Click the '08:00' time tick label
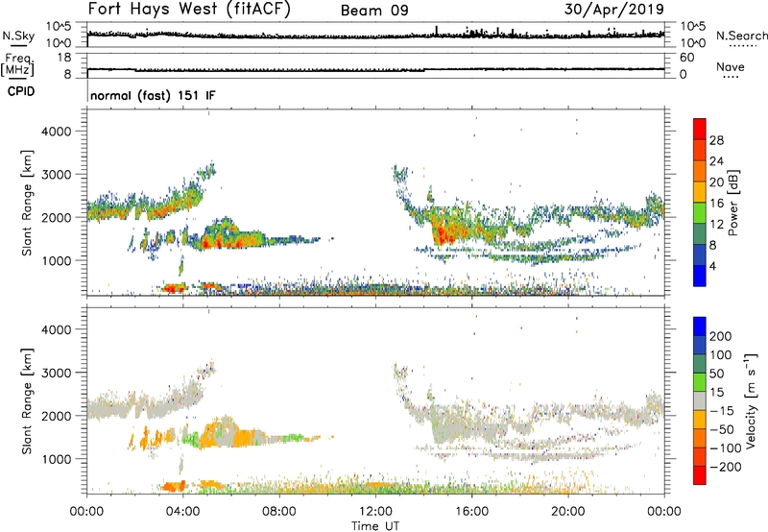Image resolution: width=768 pixels, height=532 pixels. pyautogui.click(x=279, y=512)
